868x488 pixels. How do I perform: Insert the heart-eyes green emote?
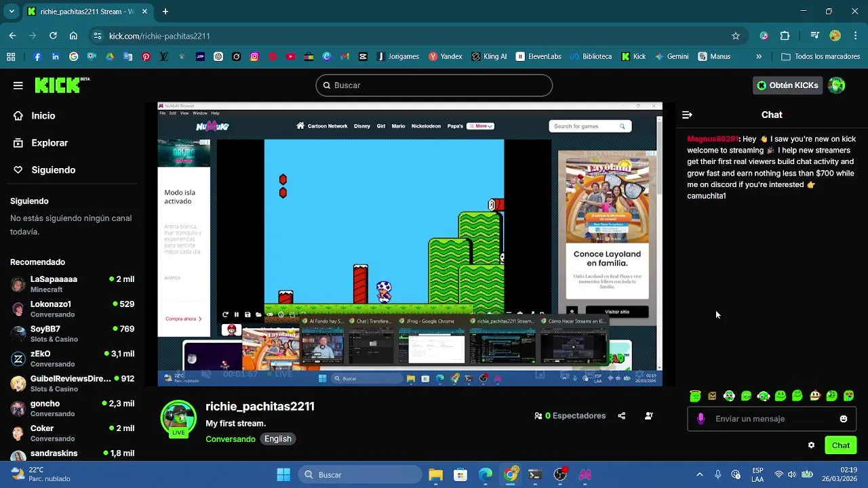tap(848, 396)
